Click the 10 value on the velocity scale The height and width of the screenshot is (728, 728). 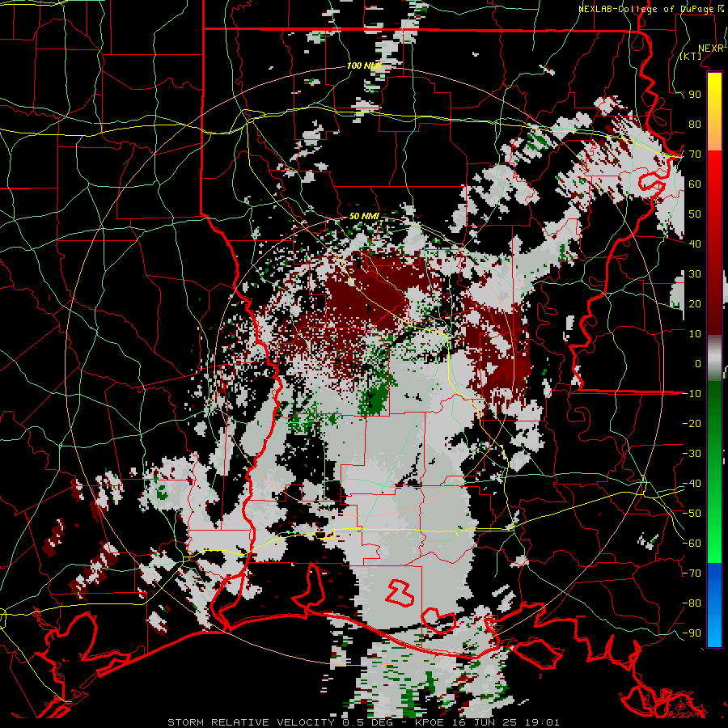[x=695, y=334]
